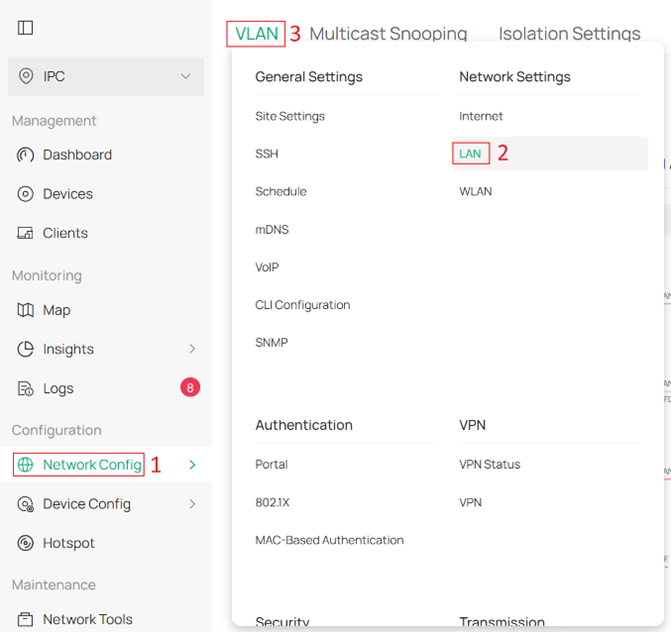The height and width of the screenshot is (632, 671).
Task: Collapse the sidebar with the panel icon
Action: pyautogui.click(x=25, y=28)
